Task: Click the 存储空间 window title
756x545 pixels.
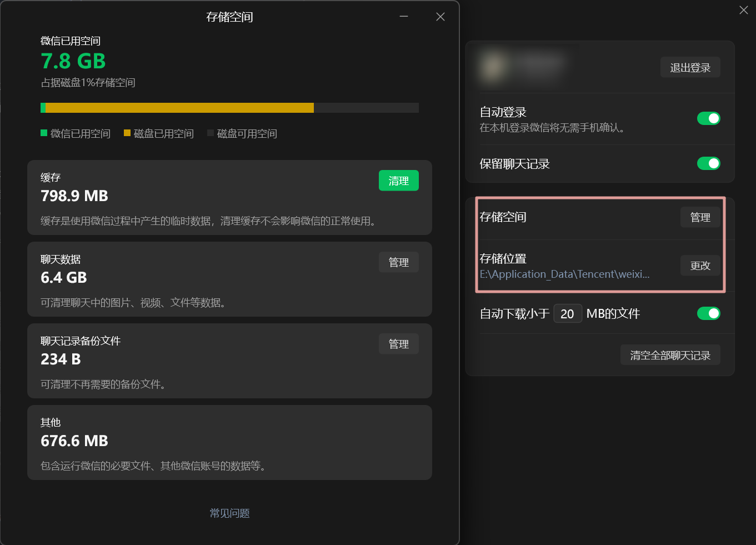Action: (x=229, y=17)
